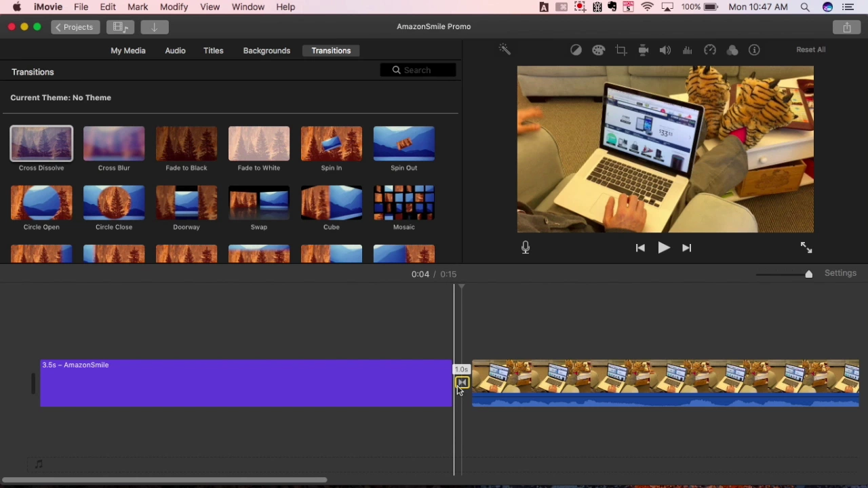
Task: Open the View menu
Action: tap(210, 7)
